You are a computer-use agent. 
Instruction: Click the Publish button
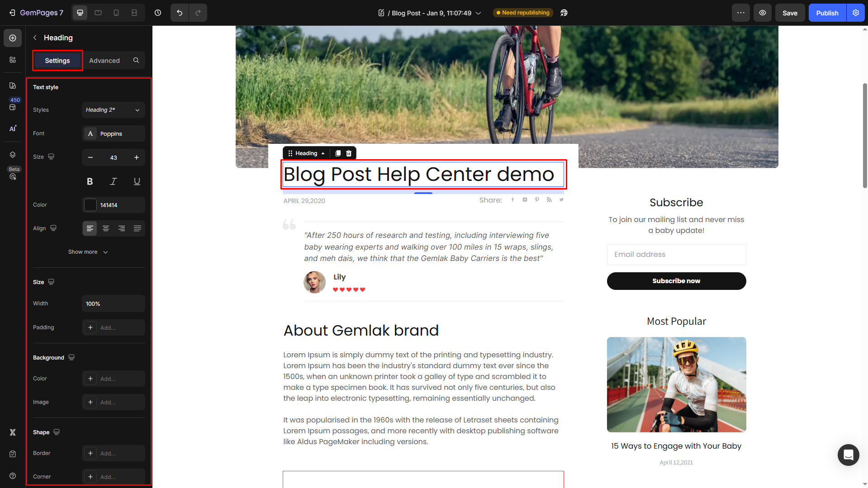pyautogui.click(x=827, y=13)
